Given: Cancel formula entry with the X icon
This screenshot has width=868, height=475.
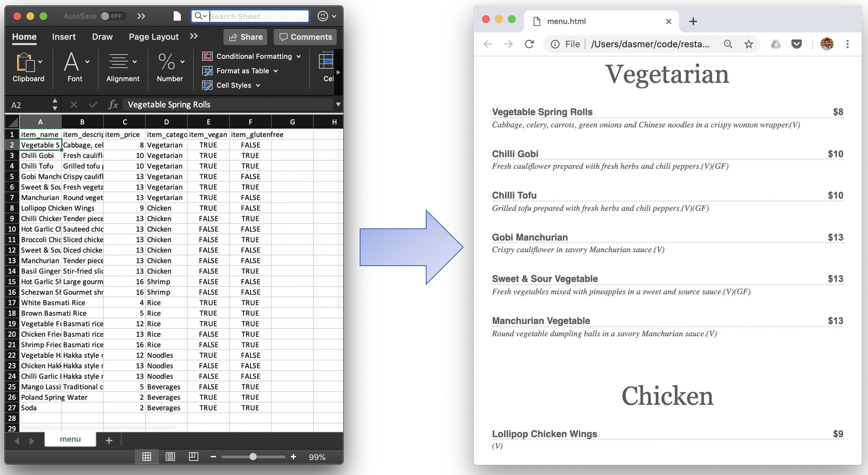Looking at the screenshot, I should tap(73, 104).
